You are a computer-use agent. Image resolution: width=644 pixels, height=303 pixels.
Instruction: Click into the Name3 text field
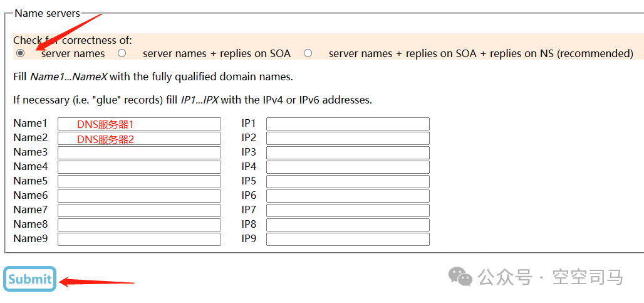(x=139, y=152)
